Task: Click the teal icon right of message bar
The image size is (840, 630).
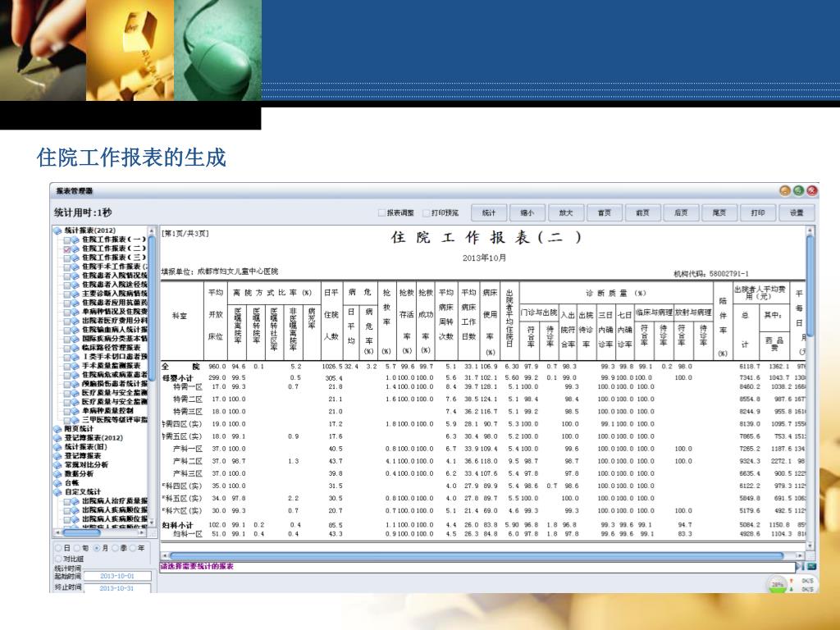Action: [811, 566]
